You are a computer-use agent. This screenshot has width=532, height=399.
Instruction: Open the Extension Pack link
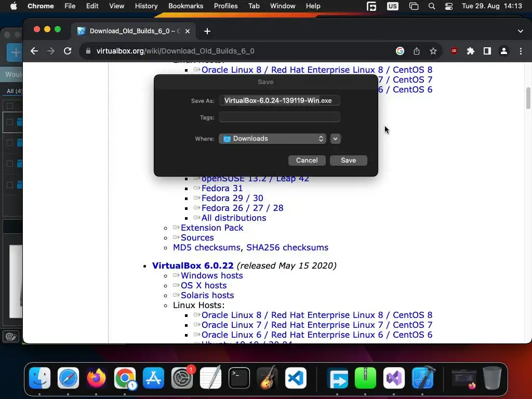(212, 228)
